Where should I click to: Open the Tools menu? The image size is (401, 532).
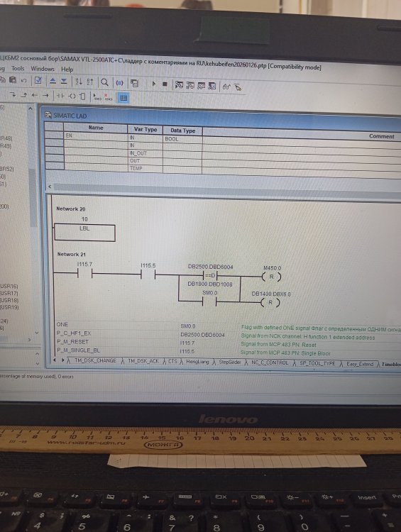18,69
